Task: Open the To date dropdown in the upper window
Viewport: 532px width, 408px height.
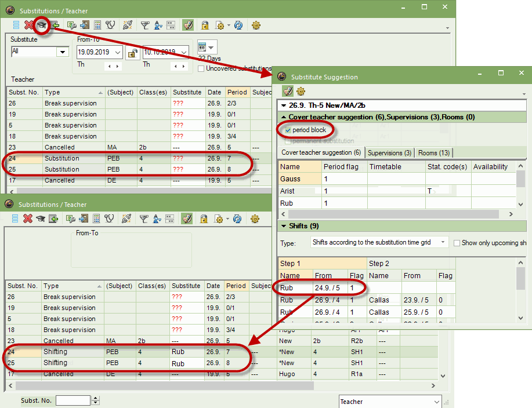Action: [184, 53]
